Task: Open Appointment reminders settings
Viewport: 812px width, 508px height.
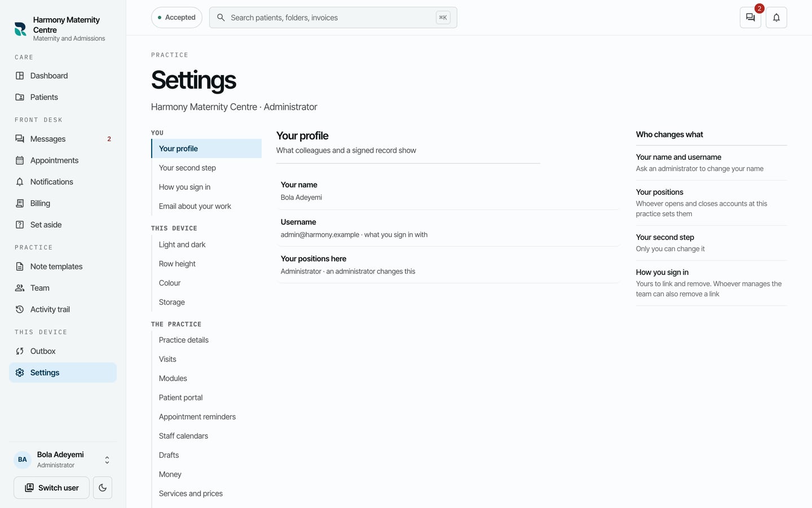Action: 206,417
